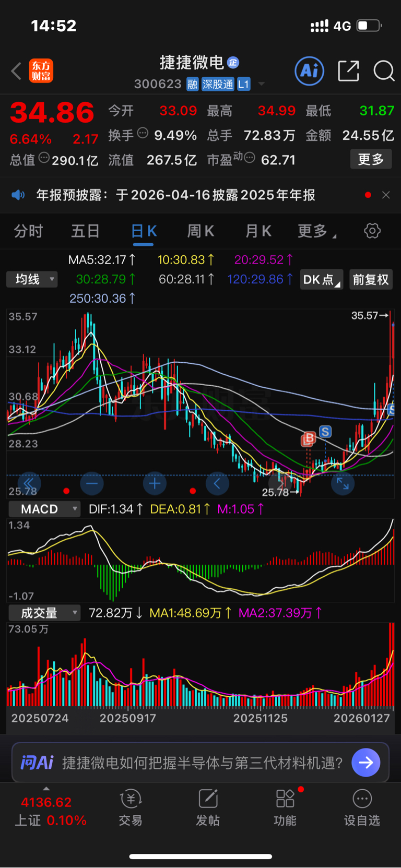401x868 pixels.
Task: Open the 均线 indicator dropdown
Action: click(32, 279)
